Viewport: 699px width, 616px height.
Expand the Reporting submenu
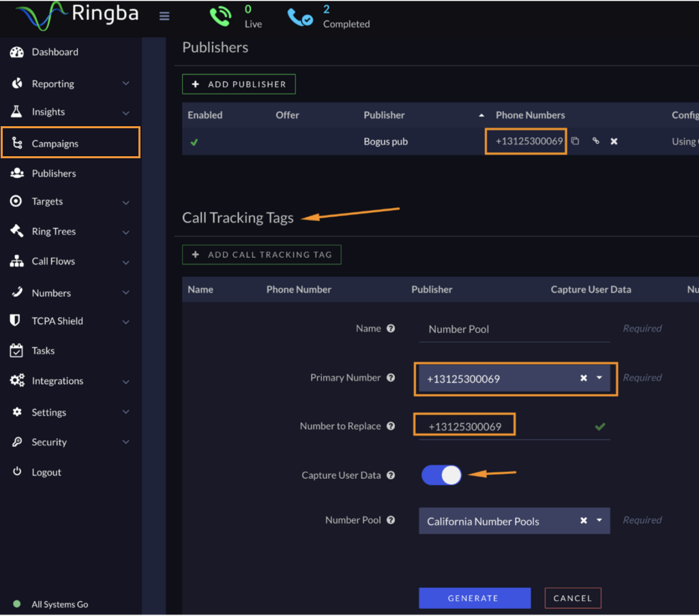coord(126,83)
